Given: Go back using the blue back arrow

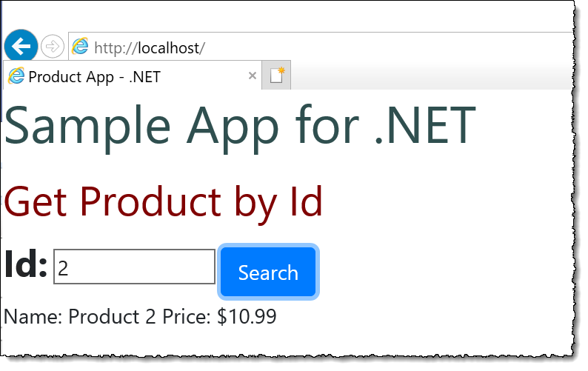Looking at the screenshot, I should click(21, 46).
